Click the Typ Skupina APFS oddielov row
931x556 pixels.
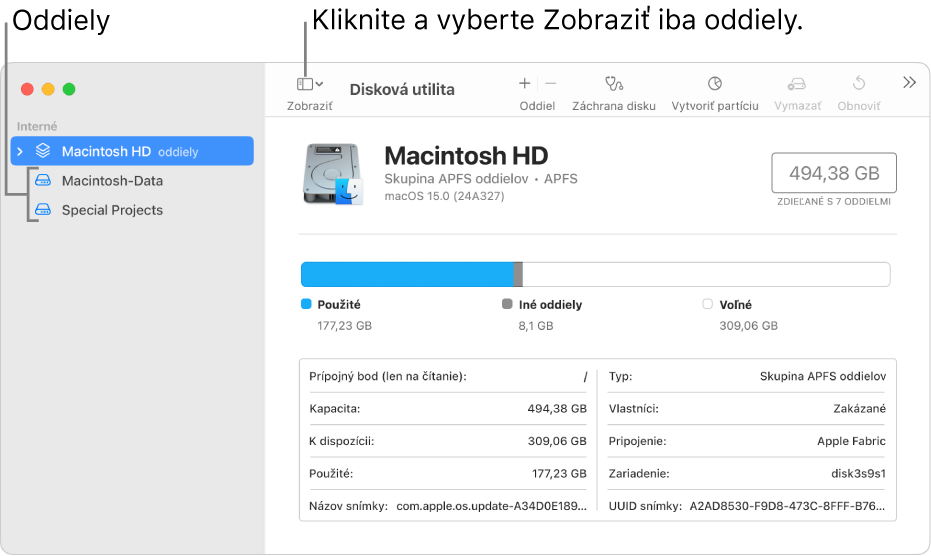[747, 377]
